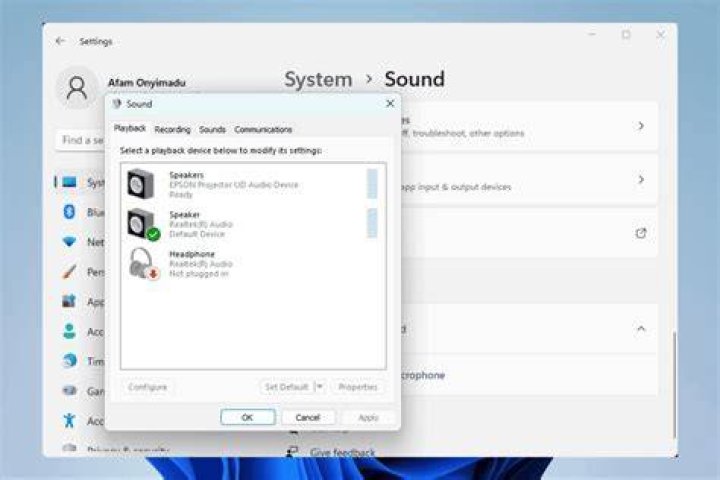Click the external link icon in Settings
The width and height of the screenshot is (720, 480).
(641, 233)
